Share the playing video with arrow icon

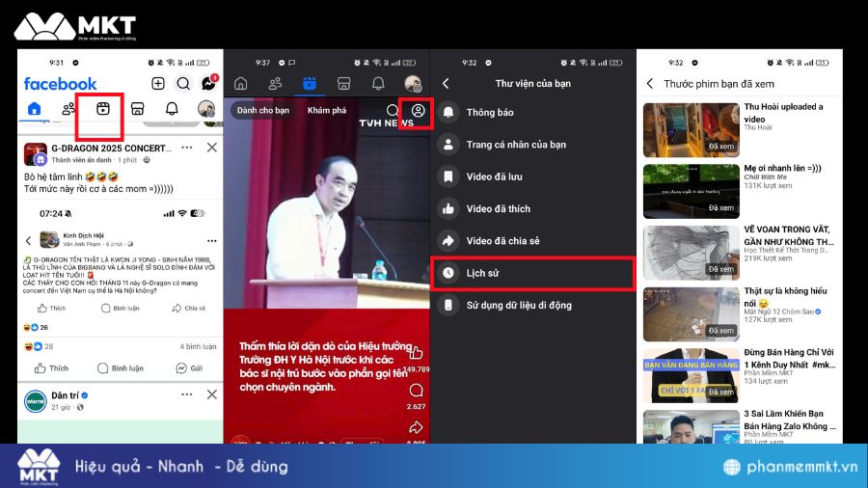pos(416,427)
